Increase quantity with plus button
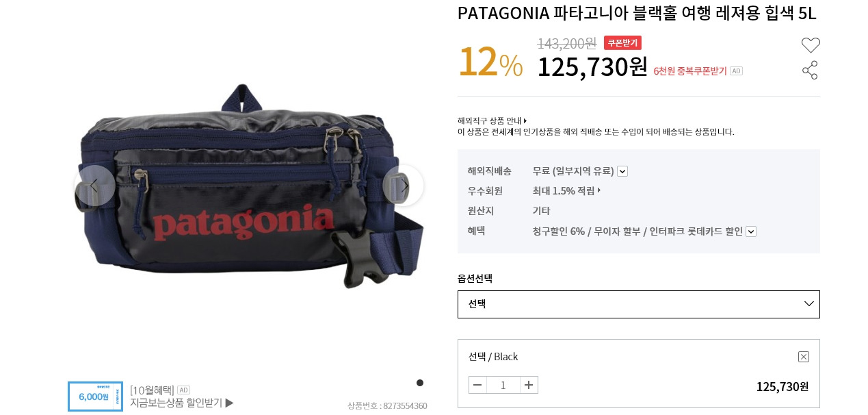Viewport: 868px width, 415px height. 529,385
